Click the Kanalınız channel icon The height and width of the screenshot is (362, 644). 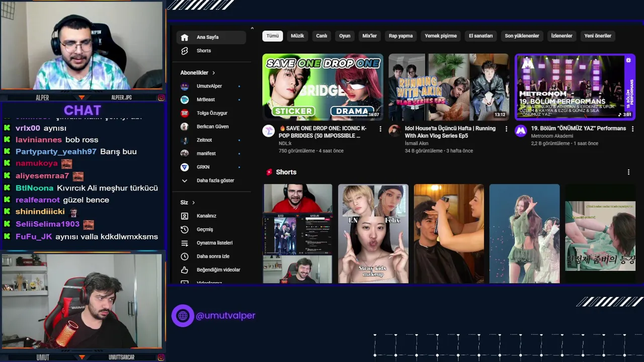[185, 216]
